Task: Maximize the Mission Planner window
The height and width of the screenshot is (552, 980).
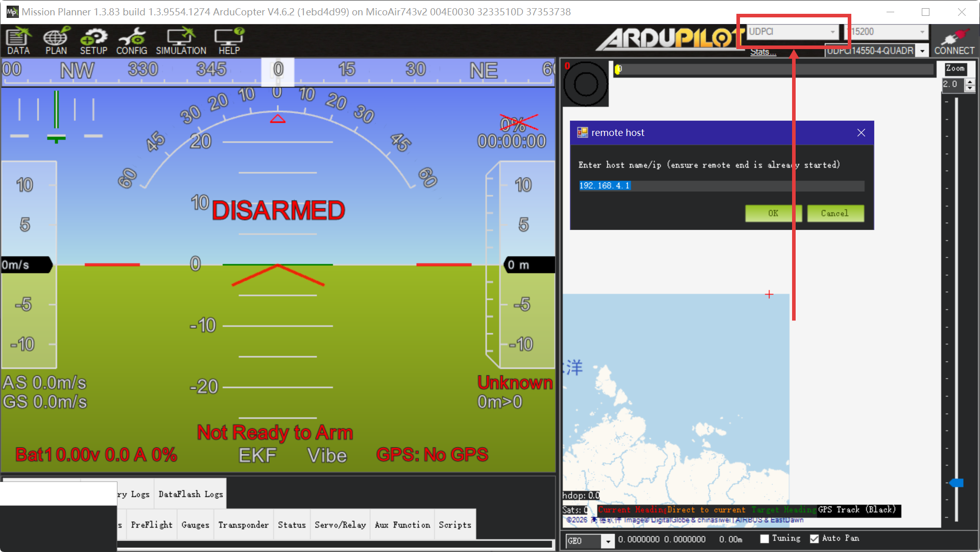Action: [925, 12]
